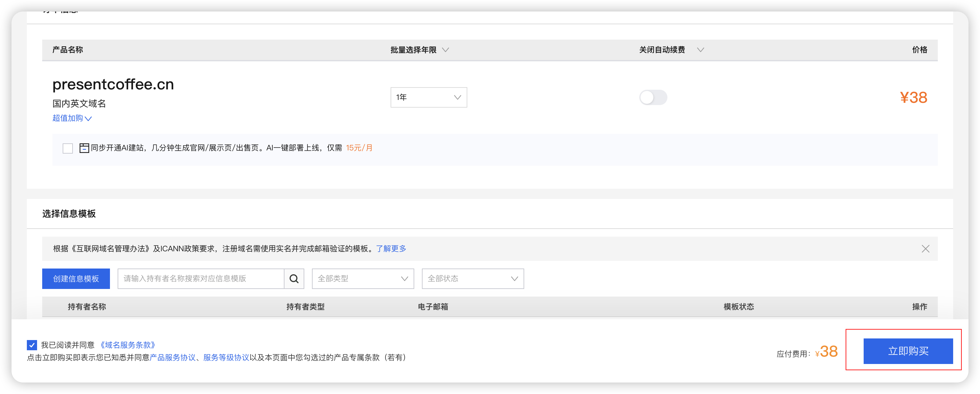Image resolution: width=980 pixels, height=394 pixels.
Task: Check the AI建站 add-on checkbox
Action: tap(68, 148)
